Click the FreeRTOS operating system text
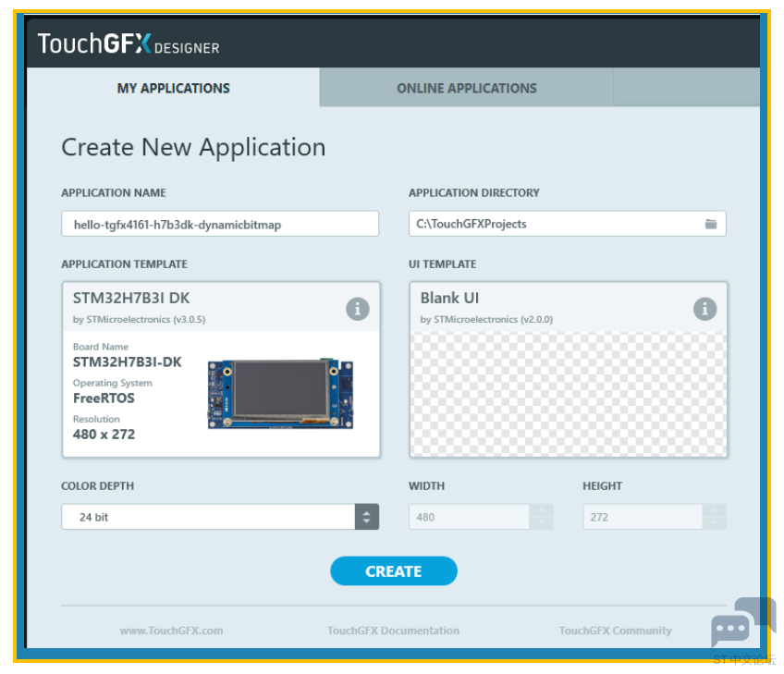The image size is (784, 674). 104,398
